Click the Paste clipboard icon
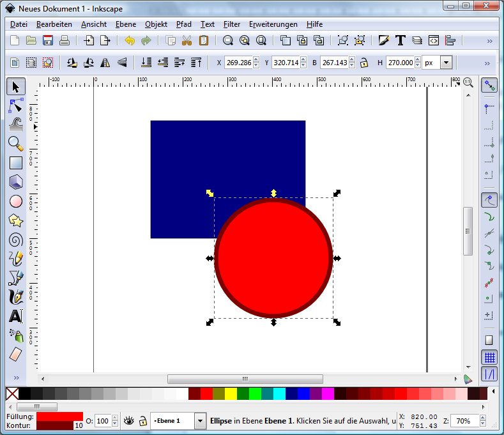The height and width of the screenshot is (435, 504). click(x=204, y=40)
